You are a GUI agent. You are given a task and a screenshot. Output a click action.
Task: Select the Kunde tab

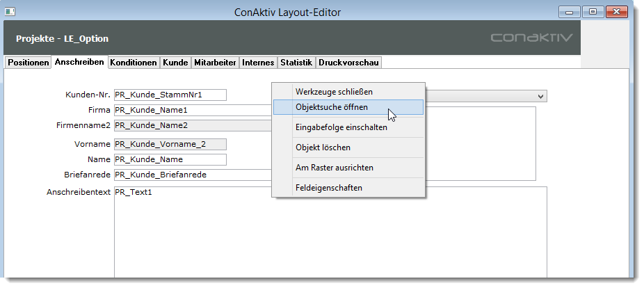pos(175,63)
